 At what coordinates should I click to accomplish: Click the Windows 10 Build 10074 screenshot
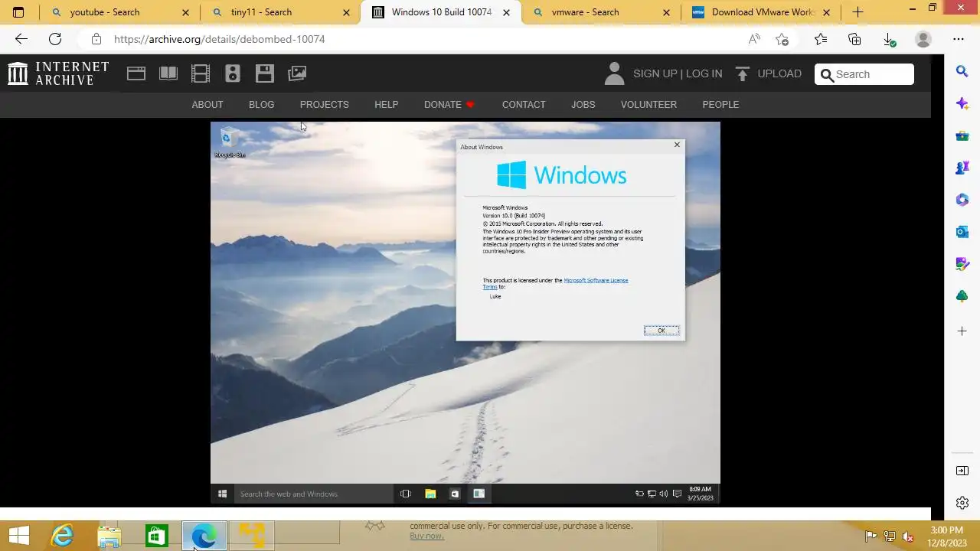465,313
